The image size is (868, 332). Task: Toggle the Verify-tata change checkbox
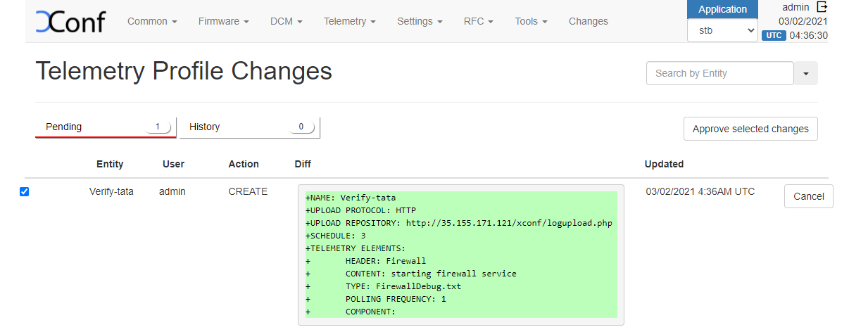click(x=25, y=191)
